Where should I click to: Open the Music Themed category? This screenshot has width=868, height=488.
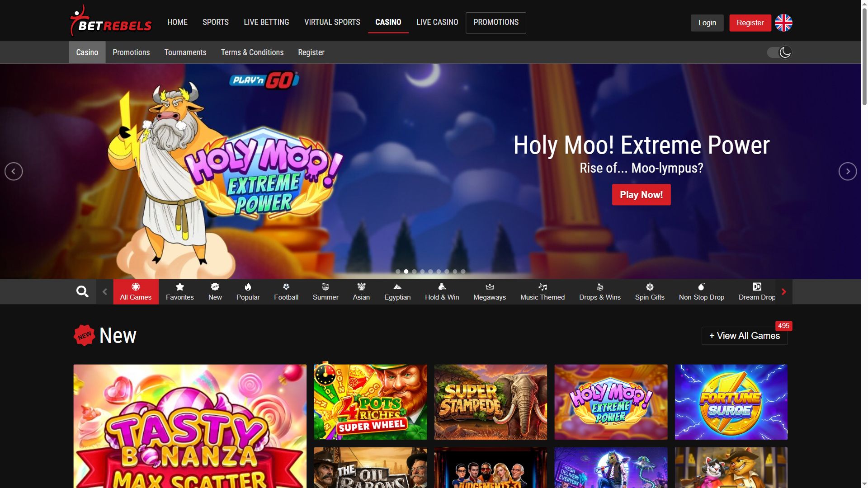point(542,291)
